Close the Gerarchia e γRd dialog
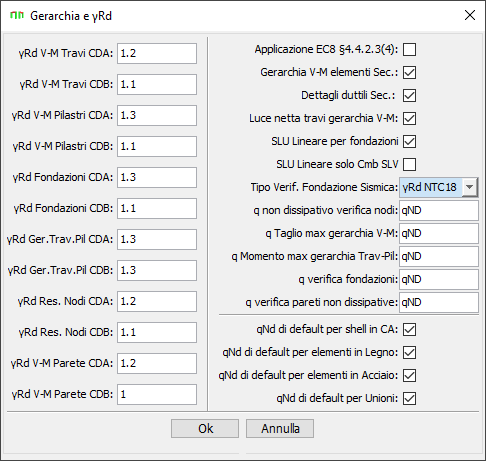486x461 pixels. point(470,15)
